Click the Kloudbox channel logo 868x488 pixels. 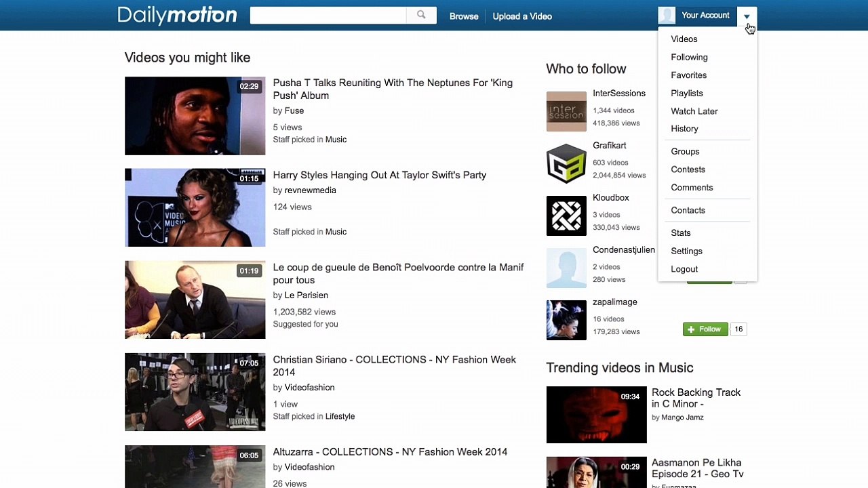click(x=566, y=216)
